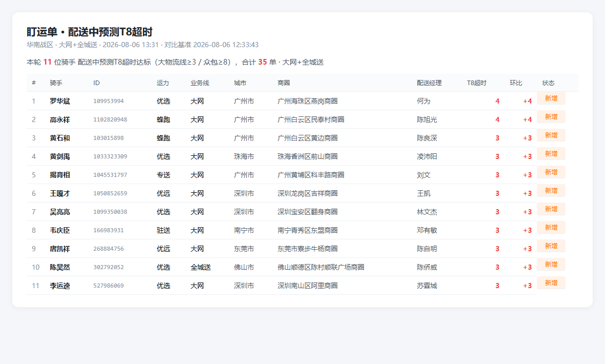Click the 新增 badge for 罗华斌
Image resolution: width=605 pixels, height=364 pixels.
click(551, 98)
